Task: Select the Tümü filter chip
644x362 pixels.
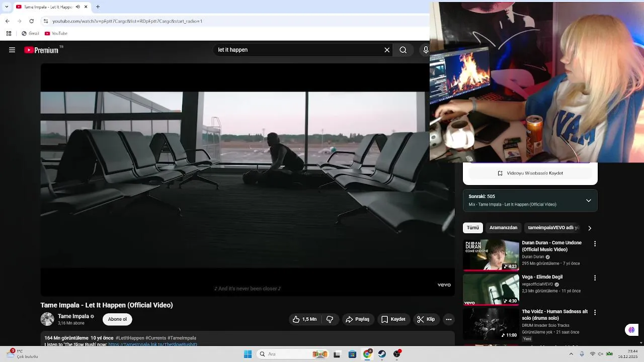Action: coord(473,228)
